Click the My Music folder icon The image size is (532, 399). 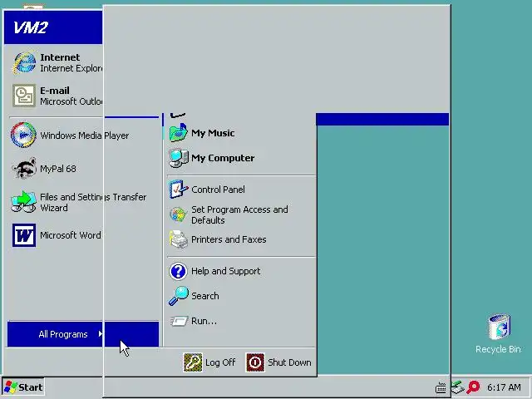[x=179, y=133]
